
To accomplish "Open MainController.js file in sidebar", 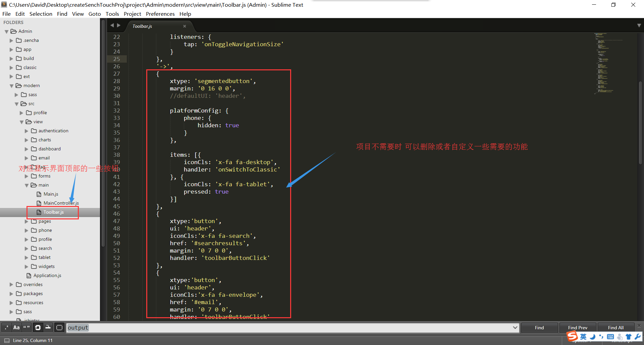I will (x=61, y=203).
